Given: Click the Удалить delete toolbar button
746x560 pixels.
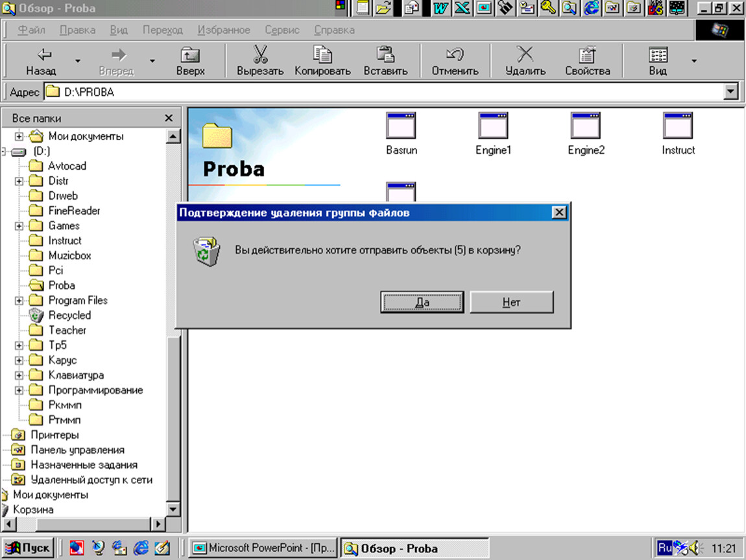Looking at the screenshot, I should click(525, 62).
